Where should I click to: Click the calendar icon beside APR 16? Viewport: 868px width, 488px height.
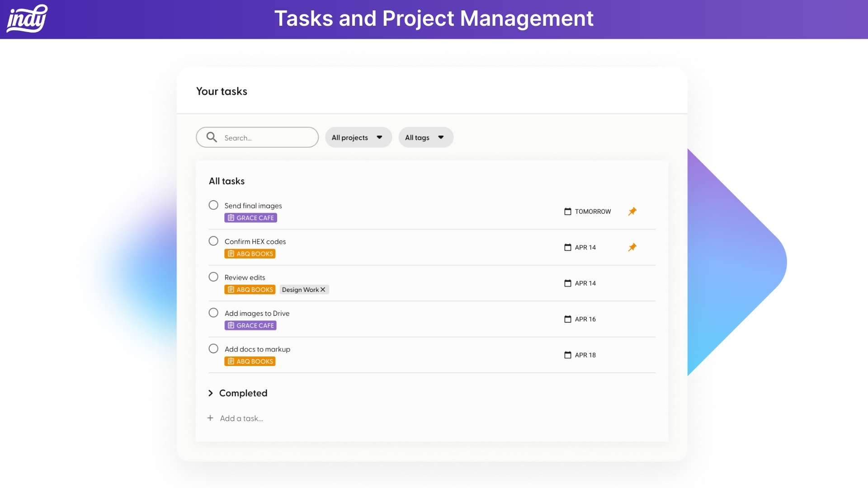[x=568, y=319]
